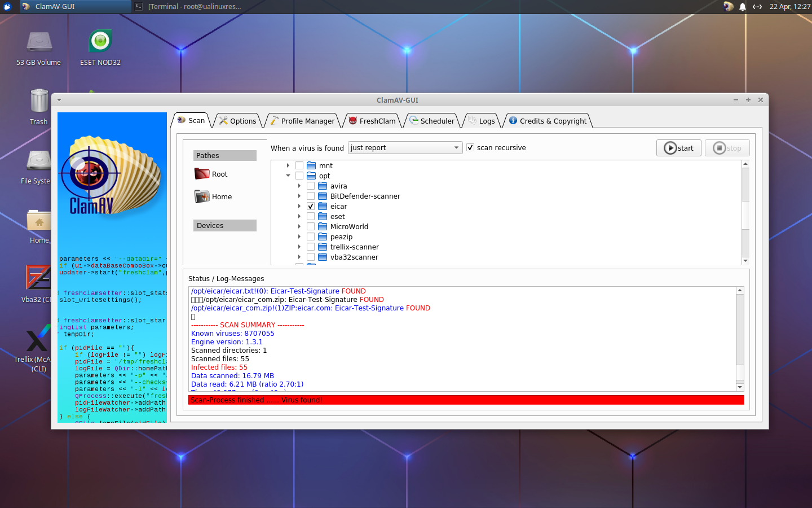Disable the scan recursive option
The height and width of the screenshot is (508, 812).
470,147
